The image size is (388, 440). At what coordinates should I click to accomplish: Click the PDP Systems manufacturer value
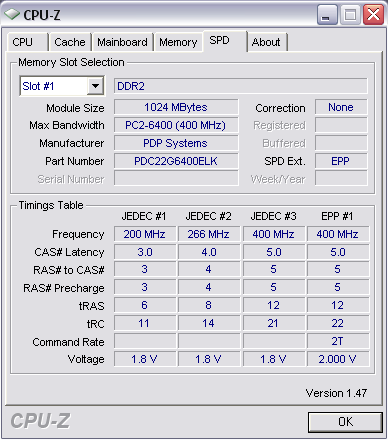pyautogui.click(x=176, y=143)
